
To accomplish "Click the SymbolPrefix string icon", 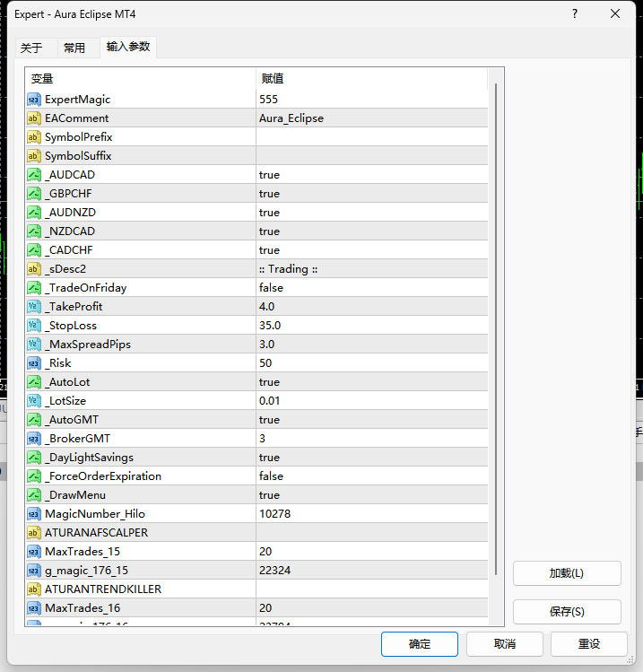I will [x=34, y=137].
